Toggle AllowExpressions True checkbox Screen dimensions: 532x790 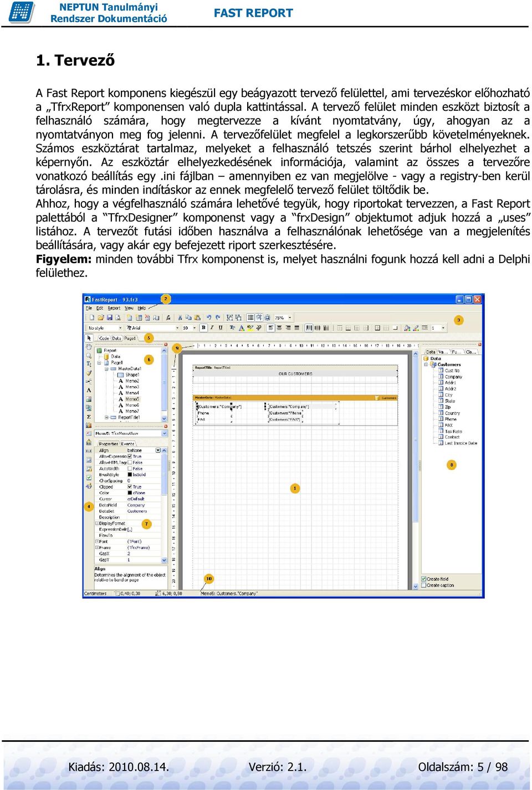pos(130,456)
